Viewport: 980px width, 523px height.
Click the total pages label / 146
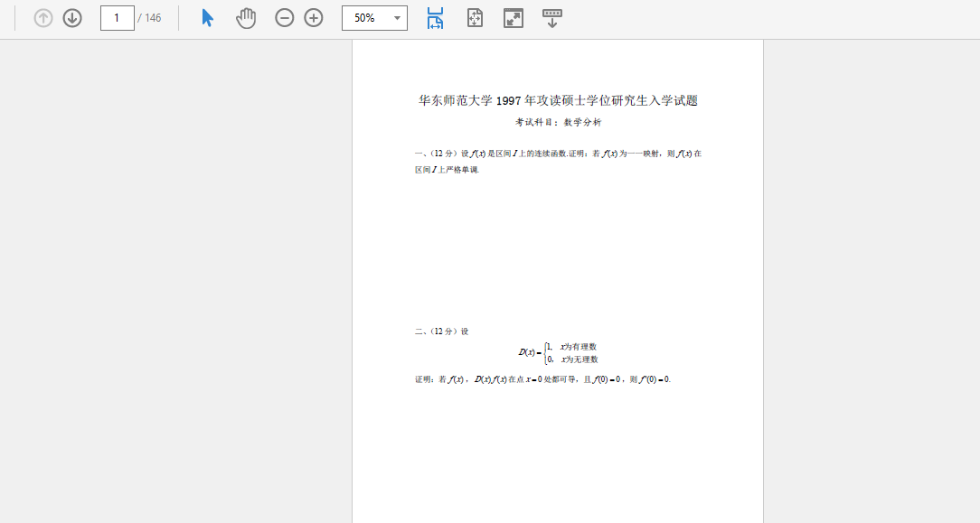pyautogui.click(x=149, y=18)
